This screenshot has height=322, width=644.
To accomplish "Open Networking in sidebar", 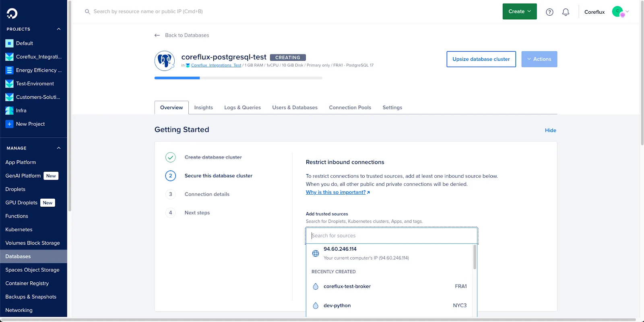I will pyautogui.click(x=19, y=310).
